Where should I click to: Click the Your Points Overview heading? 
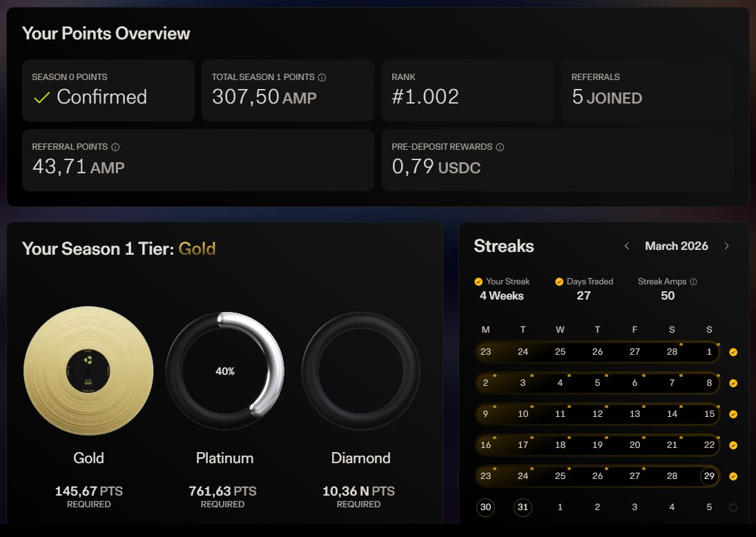(106, 33)
